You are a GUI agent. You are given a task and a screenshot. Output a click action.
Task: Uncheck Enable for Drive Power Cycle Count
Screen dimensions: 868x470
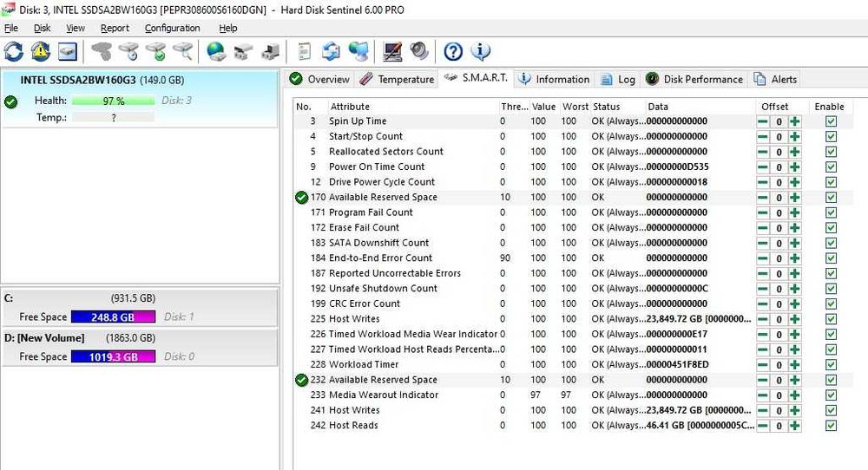tap(831, 182)
